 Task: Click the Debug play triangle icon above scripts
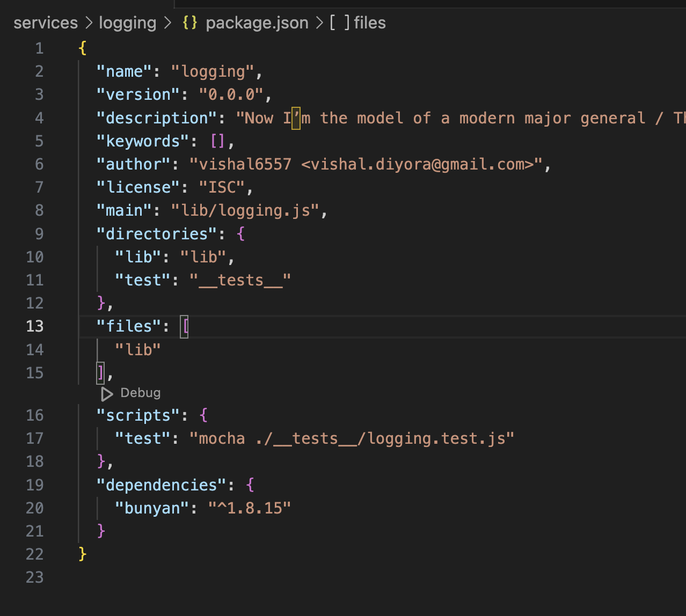(x=107, y=393)
